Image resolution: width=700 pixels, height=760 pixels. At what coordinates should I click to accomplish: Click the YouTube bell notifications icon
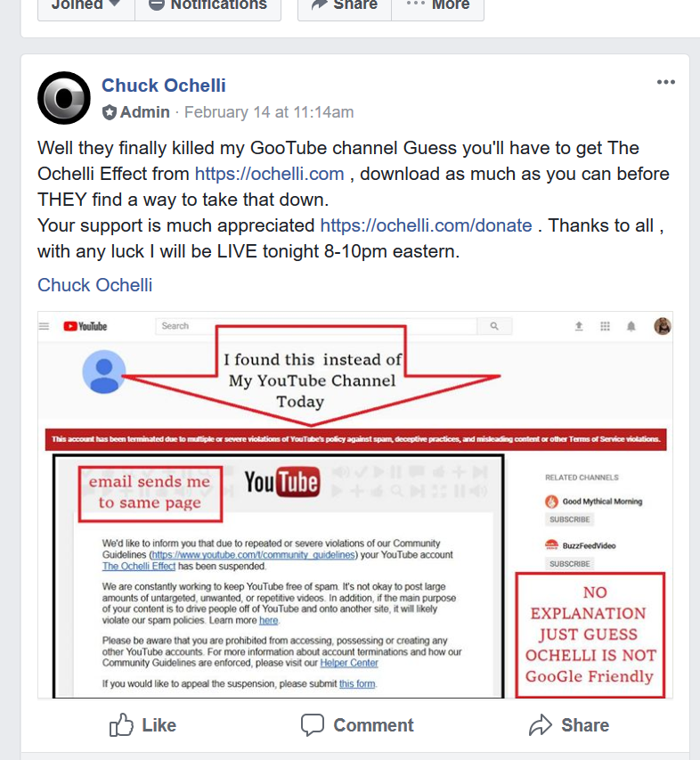[631, 326]
